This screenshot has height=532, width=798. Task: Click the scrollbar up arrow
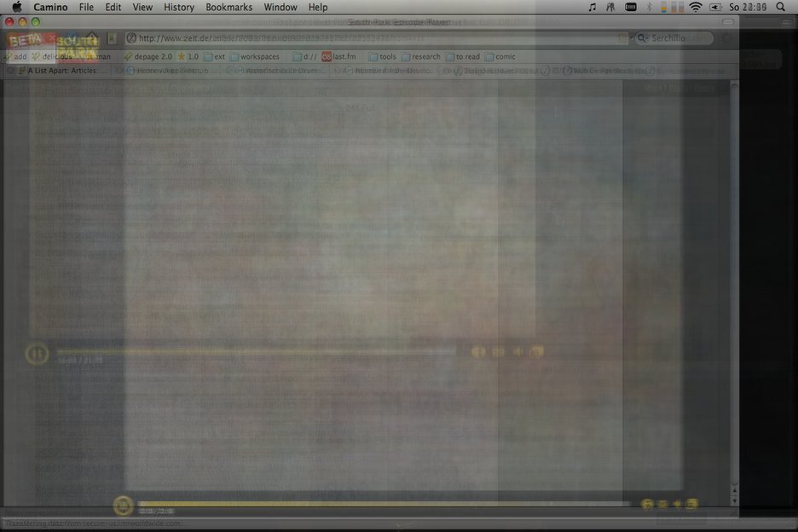(x=734, y=490)
